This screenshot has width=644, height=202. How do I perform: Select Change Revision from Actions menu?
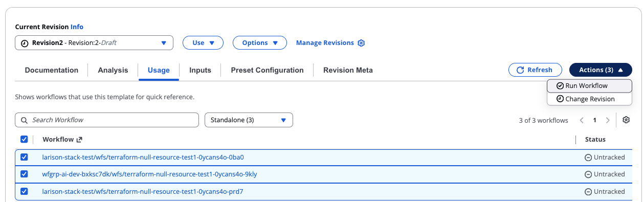pyautogui.click(x=589, y=99)
